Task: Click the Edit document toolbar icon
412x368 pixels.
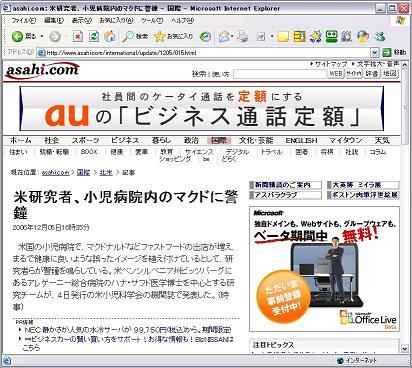Action: coord(261,37)
